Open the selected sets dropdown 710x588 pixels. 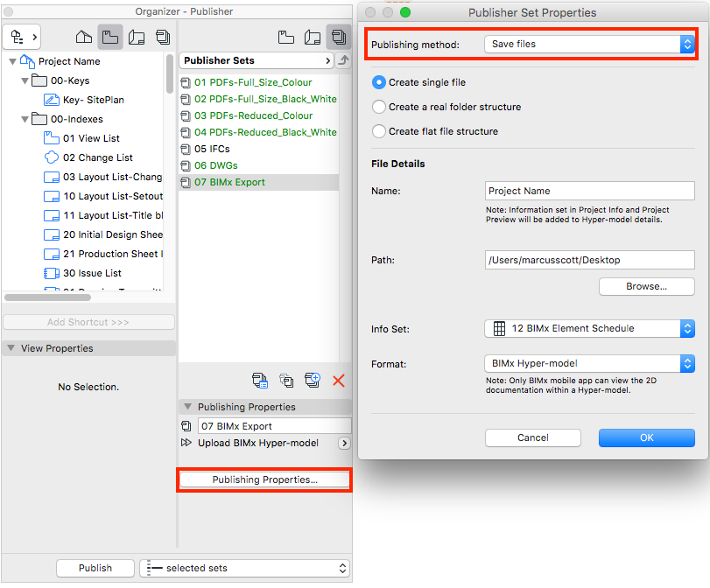point(244,568)
